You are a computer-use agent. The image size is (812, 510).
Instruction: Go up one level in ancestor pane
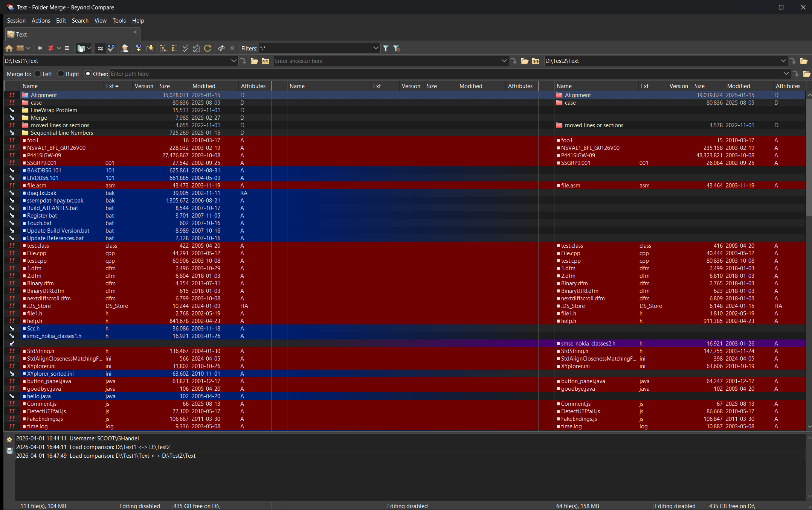tap(536, 61)
